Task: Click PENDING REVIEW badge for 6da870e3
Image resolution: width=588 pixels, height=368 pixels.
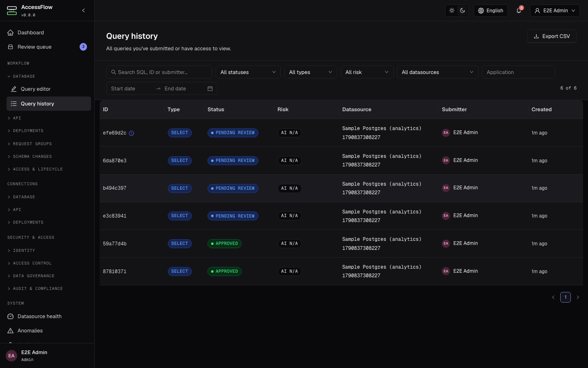Action: (x=233, y=161)
